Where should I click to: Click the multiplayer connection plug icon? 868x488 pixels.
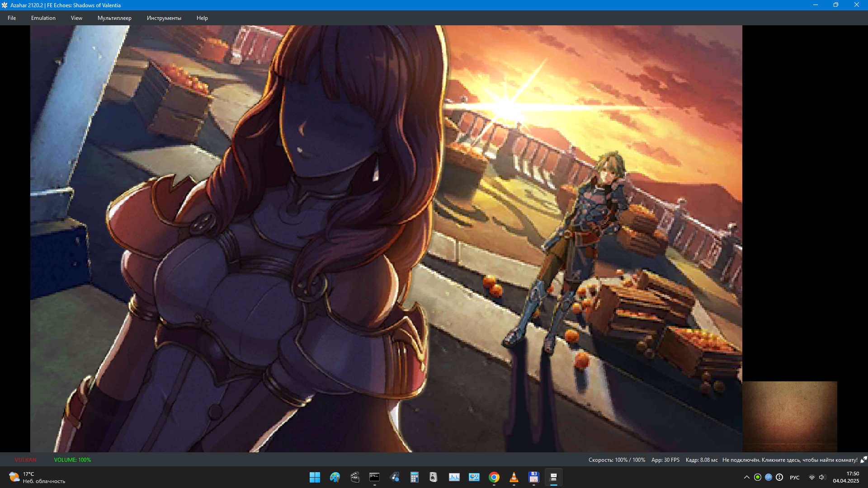pos(863,460)
